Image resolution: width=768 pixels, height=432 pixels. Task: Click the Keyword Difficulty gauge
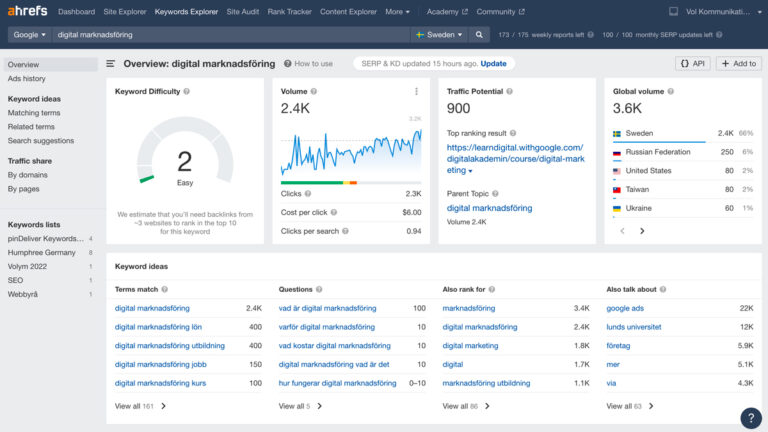[185, 152]
